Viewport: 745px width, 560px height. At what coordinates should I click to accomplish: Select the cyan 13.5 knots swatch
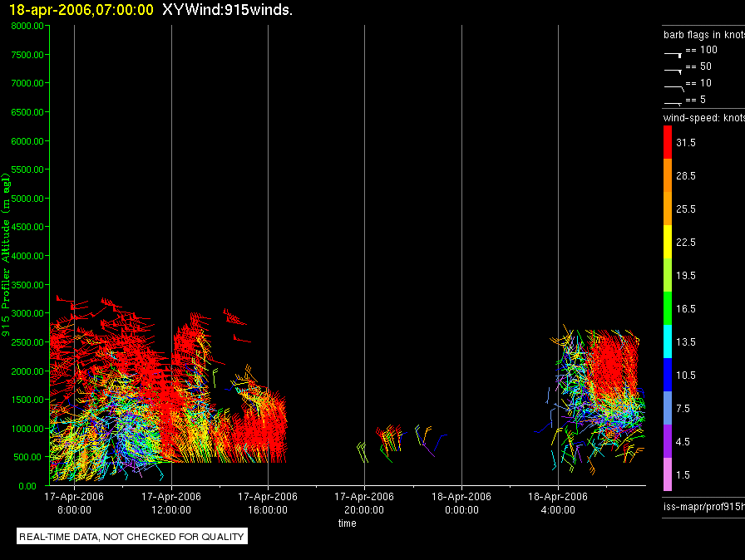(x=668, y=341)
